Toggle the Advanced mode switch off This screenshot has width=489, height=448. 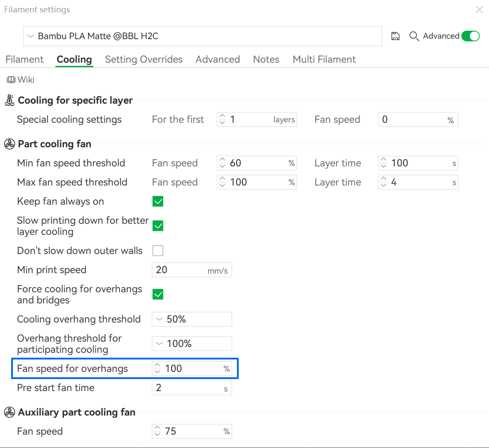470,36
